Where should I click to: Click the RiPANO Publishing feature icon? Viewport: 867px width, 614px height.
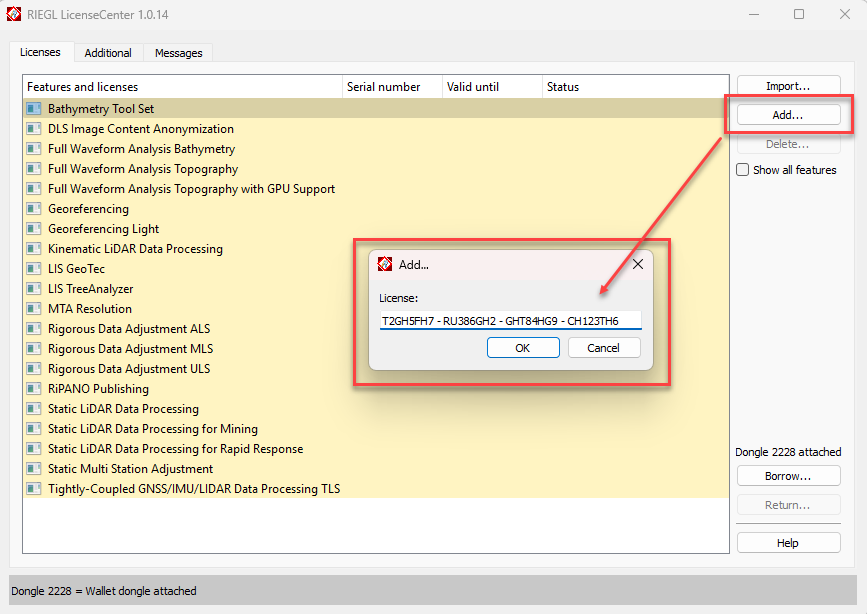point(34,389)
